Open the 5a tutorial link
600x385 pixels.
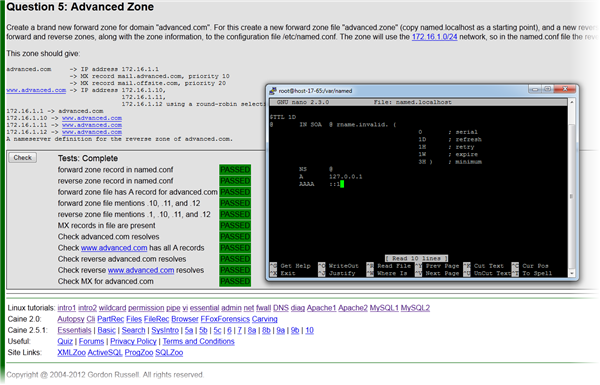(x=189, y=330)
